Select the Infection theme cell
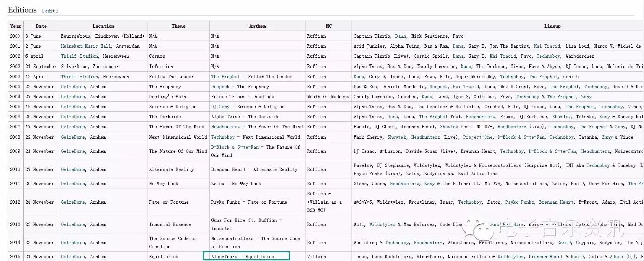The image size is (644, 261). [x=178, y=67]
